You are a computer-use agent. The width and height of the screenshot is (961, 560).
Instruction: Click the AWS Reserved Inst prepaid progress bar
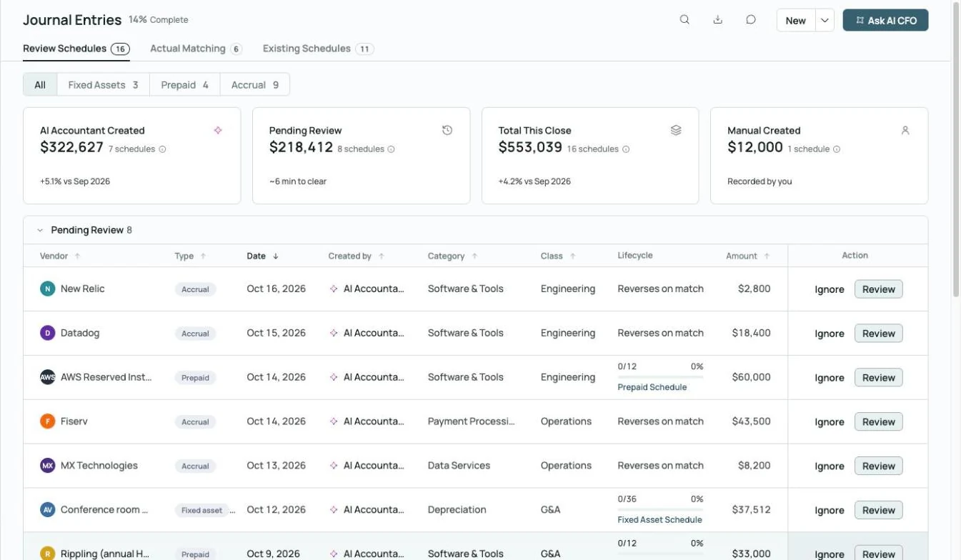(660, 376)
